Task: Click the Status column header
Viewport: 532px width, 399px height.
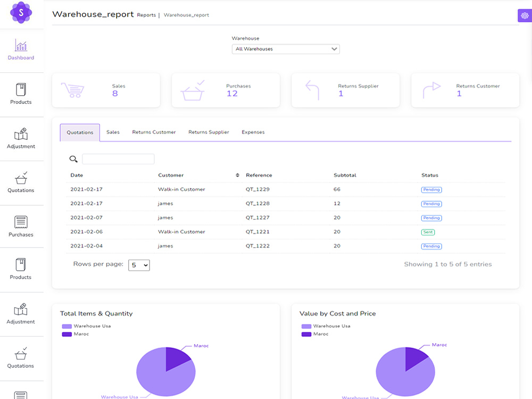Action: coord(430,175)
